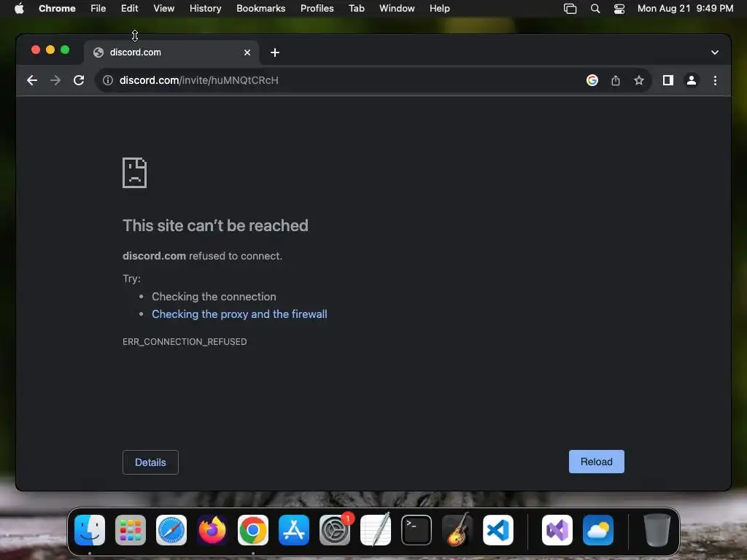Open Finder from the Dock
Screen dimensions: 747x560
(x=90, y=530)
